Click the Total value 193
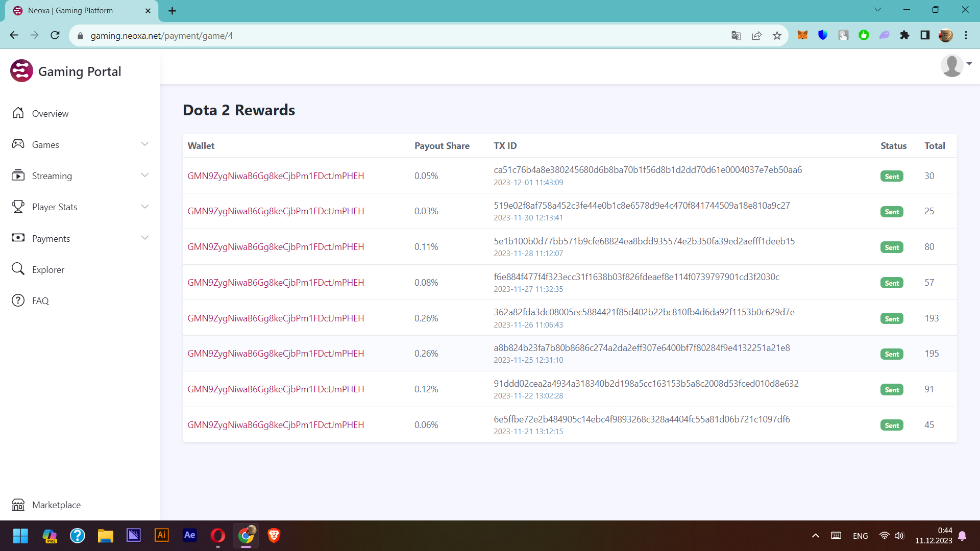This screenshot has width=980, height=551. [932, 318]
